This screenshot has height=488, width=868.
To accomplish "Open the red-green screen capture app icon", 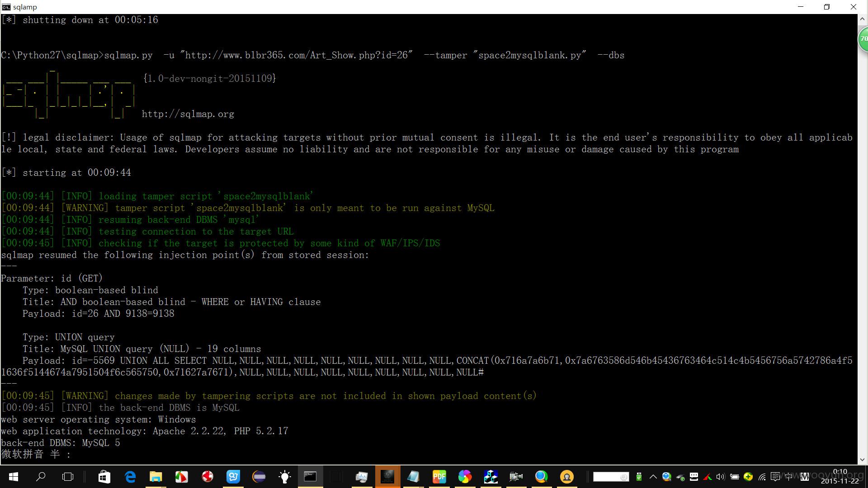I will 181,477.
